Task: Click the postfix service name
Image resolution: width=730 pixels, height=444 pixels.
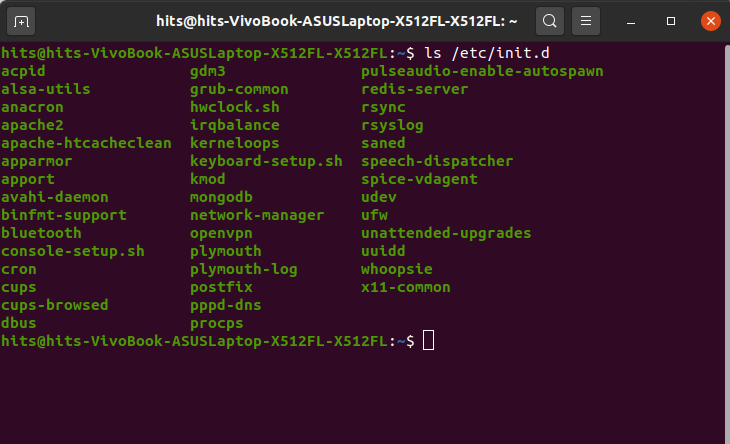Action: (x=221, y=287)
